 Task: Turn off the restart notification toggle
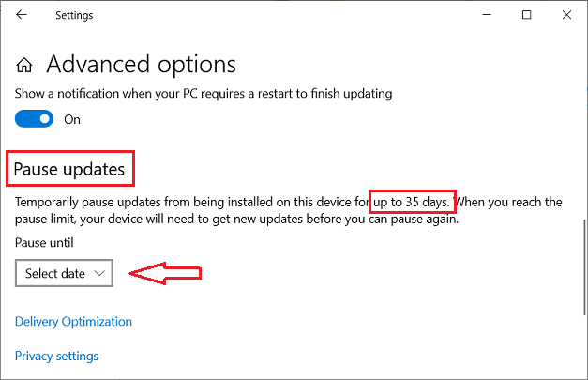click(x=34, y=119)
